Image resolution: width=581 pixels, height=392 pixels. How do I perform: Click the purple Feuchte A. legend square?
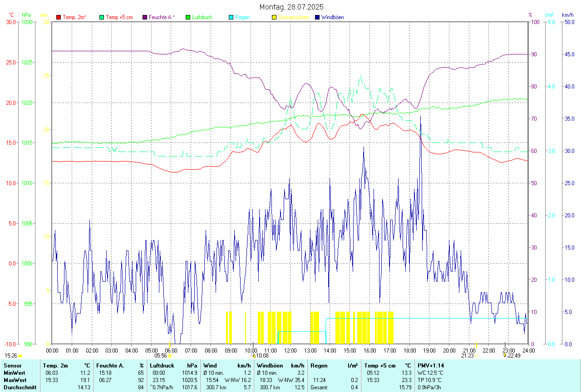point(145,17)
